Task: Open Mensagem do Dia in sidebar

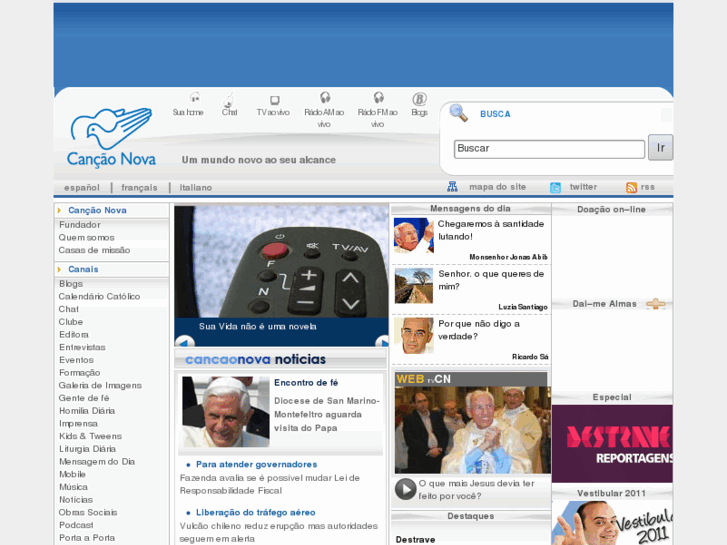Action: coord(97,462)
